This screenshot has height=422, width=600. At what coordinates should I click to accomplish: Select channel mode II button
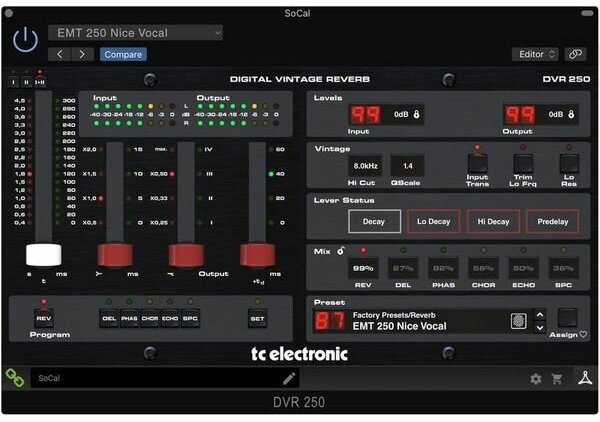click(26, 82)
